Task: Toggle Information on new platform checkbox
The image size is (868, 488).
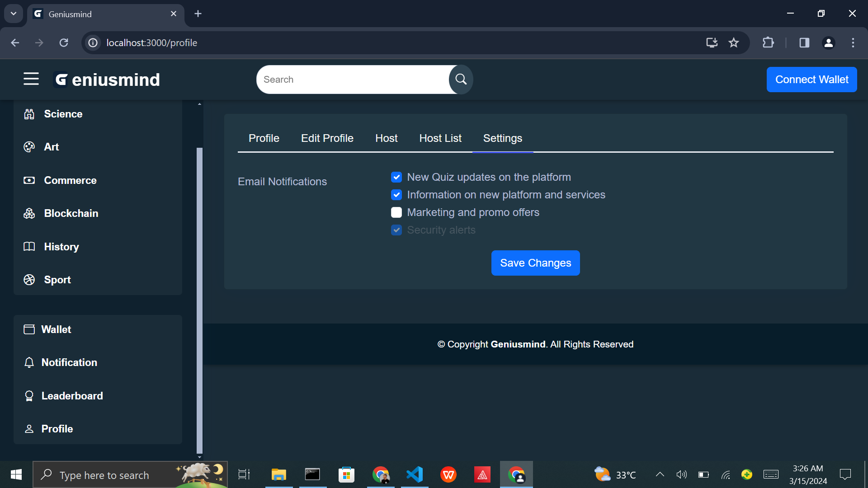Action: point(396,195)
